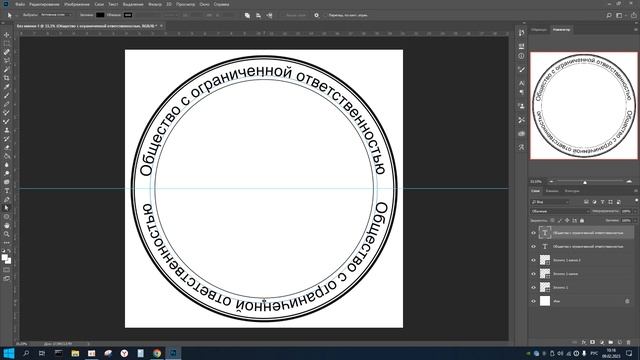Hide the Фон background layer
This screenshot has width=640, height=360.
[533, 301]
